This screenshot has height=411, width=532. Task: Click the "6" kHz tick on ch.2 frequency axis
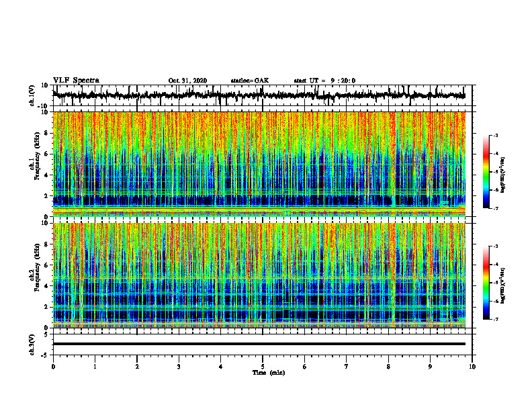47,265
